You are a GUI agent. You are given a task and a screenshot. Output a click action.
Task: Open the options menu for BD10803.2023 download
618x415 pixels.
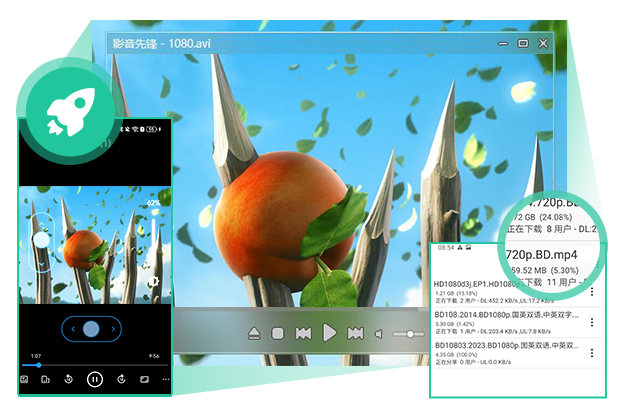click(x=592, y=353)
